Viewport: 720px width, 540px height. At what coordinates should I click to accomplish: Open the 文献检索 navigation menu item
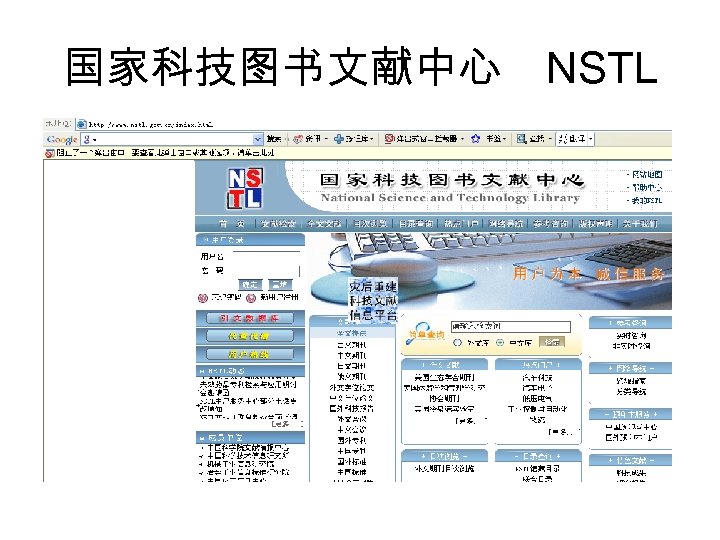pyautogui.click(x=278, y=224)
